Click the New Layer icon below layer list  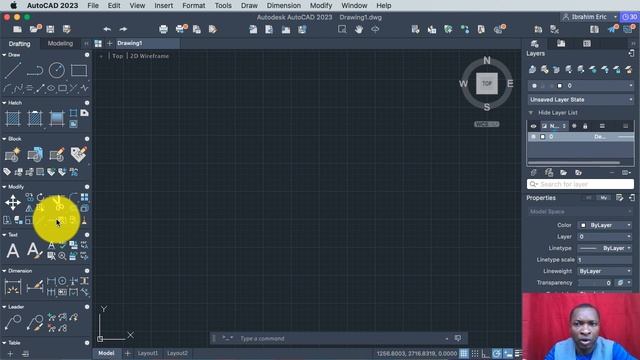pyautogui.click(x=533, y=173)
